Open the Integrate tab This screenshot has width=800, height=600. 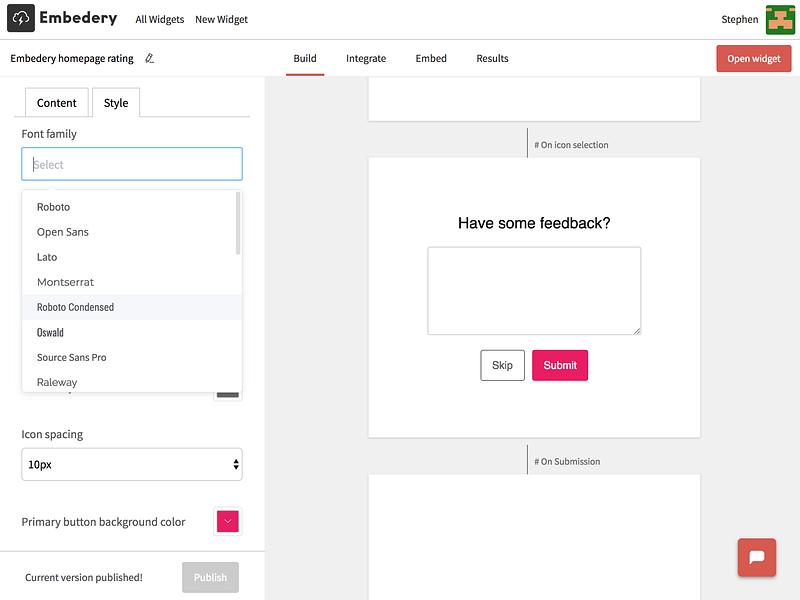point(366,58)
